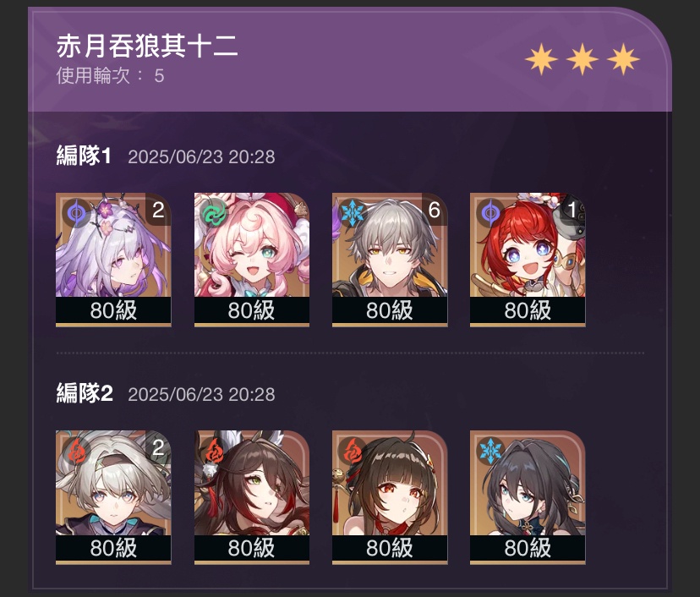Click the stage title 赤月吞狼其十二
The height and width of the screenshot is (597, 700).
click(147, 46)
